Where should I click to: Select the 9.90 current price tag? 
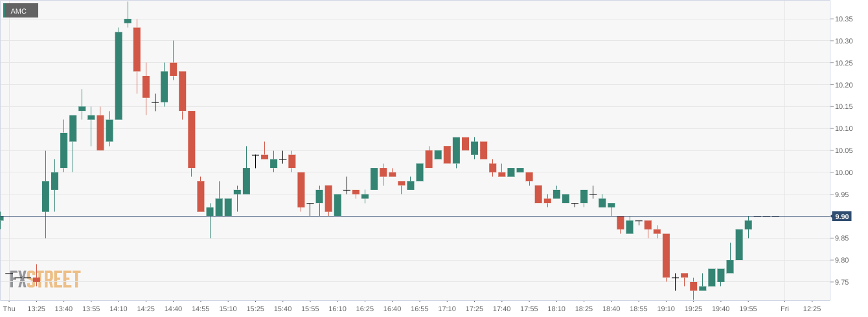pyautogui.click(x=842, y=217)
